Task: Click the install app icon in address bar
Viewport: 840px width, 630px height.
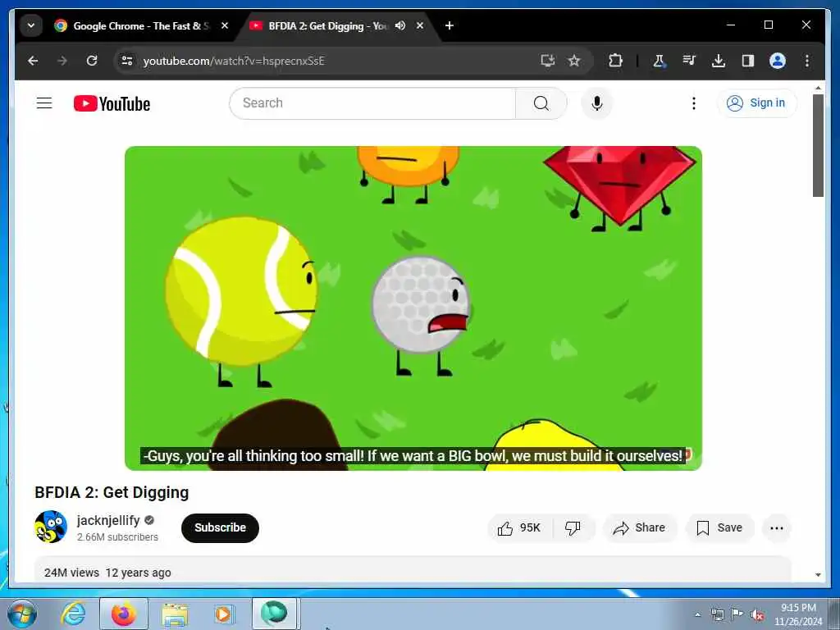Action: tap(547, 61)
